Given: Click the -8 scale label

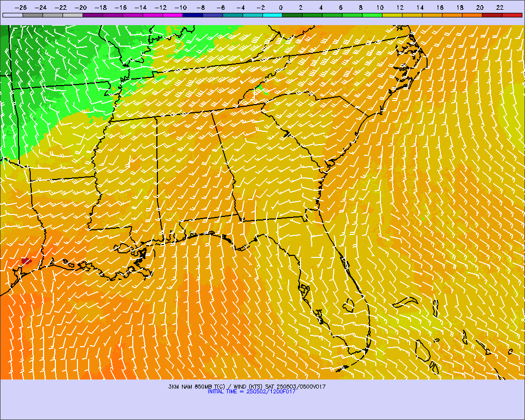Looking at the screenshot, I should point(200,7).
